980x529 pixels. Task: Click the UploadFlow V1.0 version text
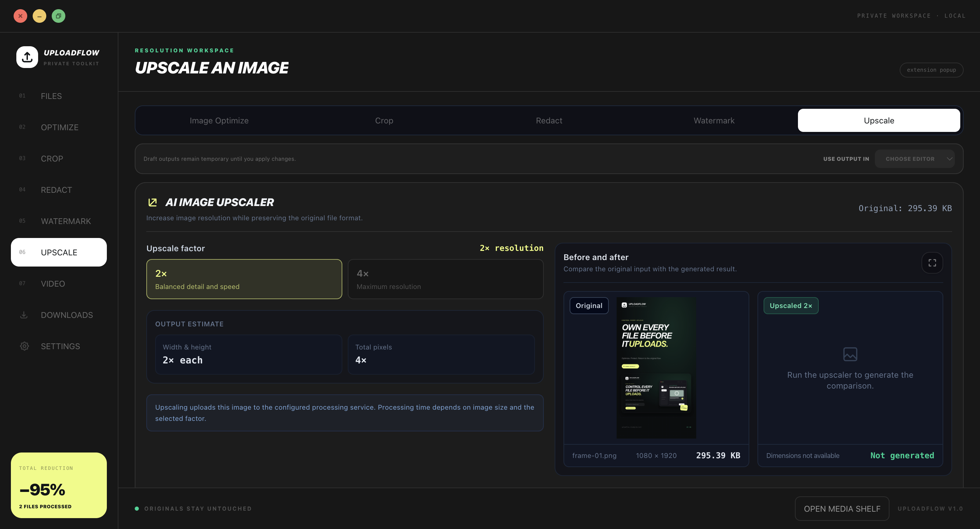click(930, 509)
